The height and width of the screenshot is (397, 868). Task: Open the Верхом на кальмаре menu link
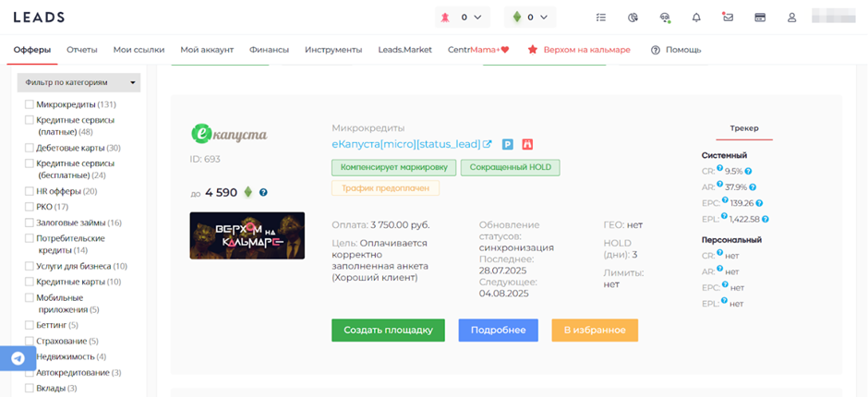pos(579,50)
